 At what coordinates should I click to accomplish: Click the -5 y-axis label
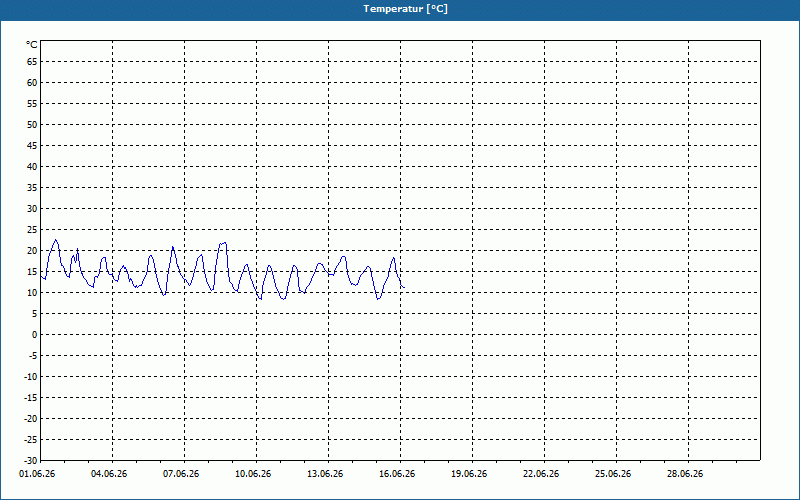click(x=33, y=356)
